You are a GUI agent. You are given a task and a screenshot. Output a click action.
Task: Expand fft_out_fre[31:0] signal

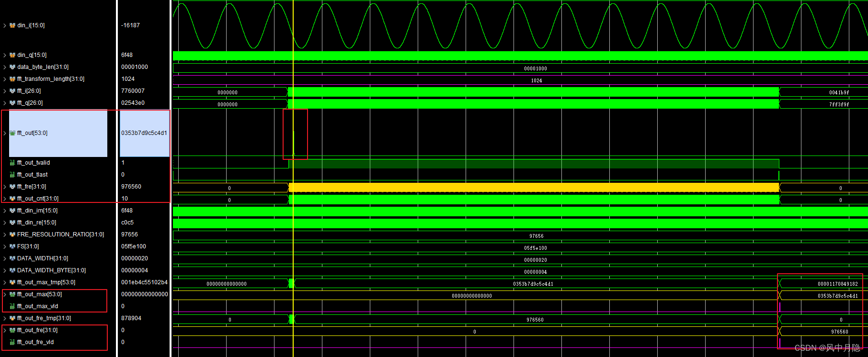click(x=5, y=330)
